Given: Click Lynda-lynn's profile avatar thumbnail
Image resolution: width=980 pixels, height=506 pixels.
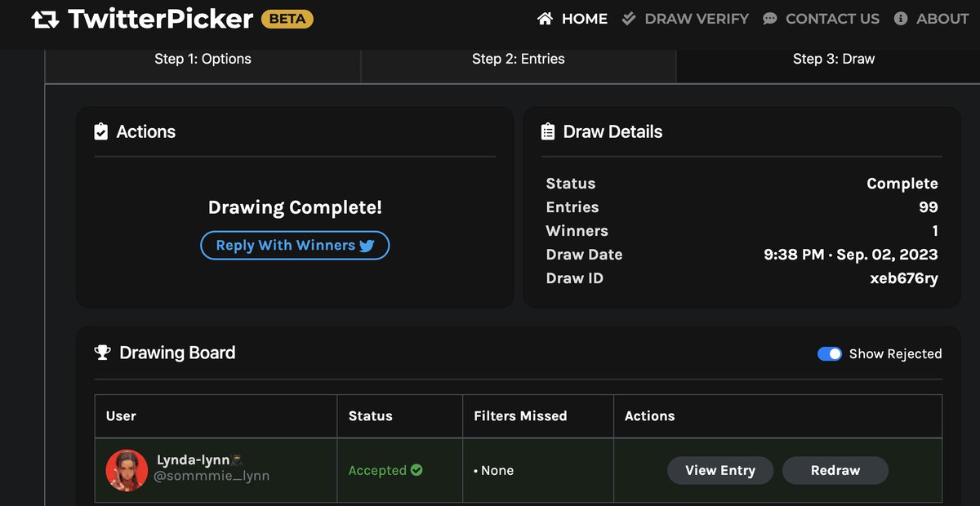Looking at the screenshot, I should click(x=127, y=470).
